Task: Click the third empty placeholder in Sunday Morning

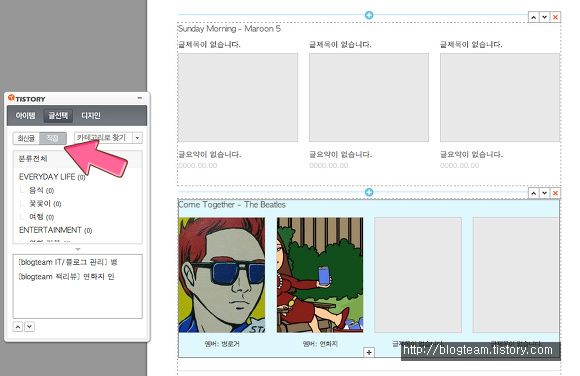Action: point(500,97)
